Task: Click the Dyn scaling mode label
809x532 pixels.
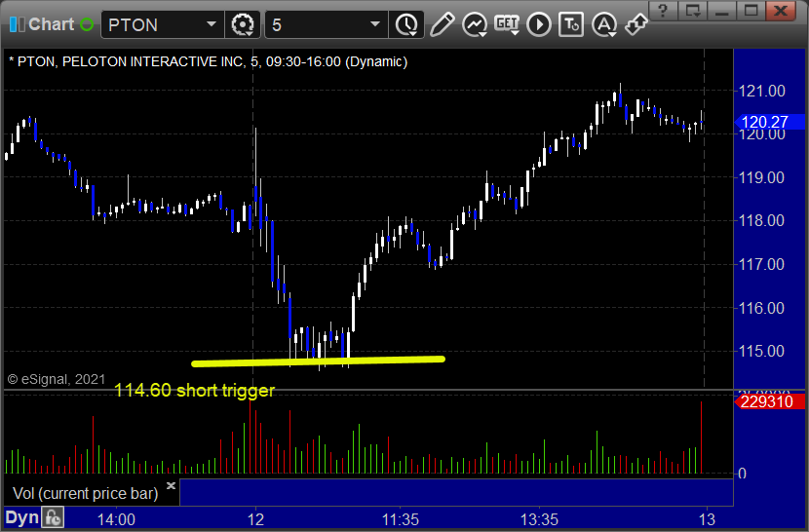Action: pos(21,517)
